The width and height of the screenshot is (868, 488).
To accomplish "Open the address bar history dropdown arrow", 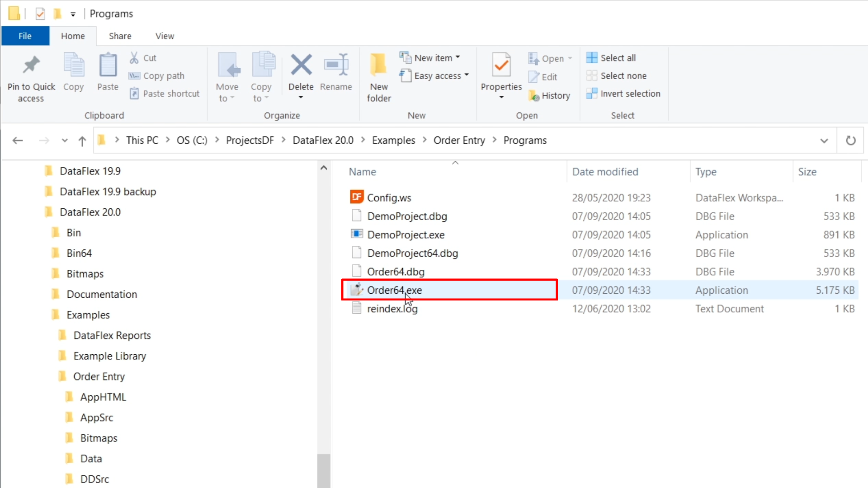I will point(824,141).
